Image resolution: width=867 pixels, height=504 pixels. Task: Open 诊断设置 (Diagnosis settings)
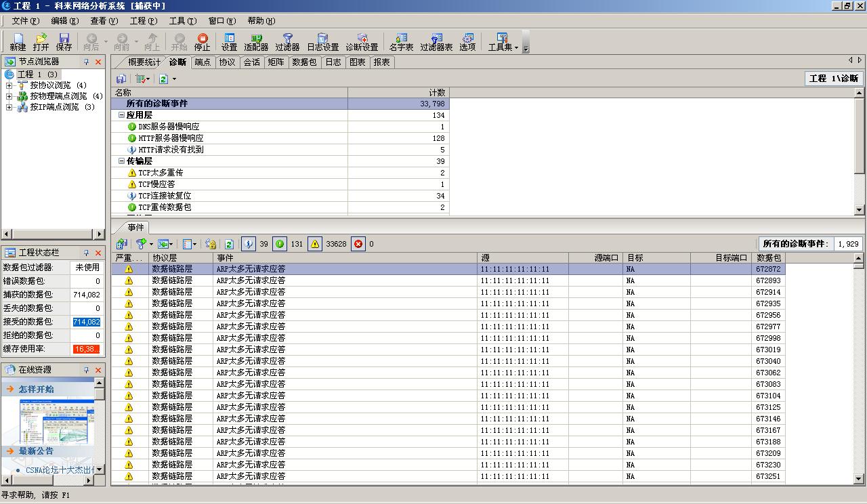[362, 42]
